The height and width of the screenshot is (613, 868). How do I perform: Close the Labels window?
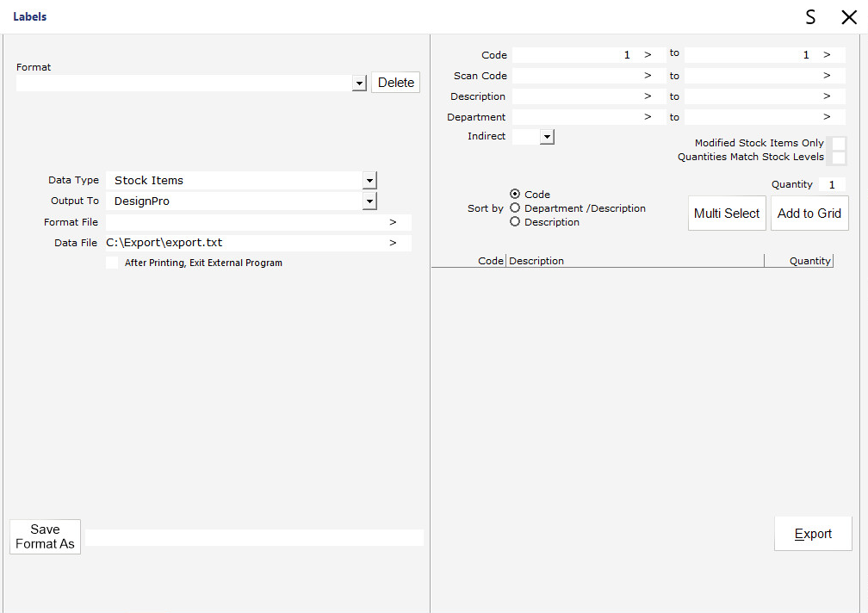[x=849, y=17]
